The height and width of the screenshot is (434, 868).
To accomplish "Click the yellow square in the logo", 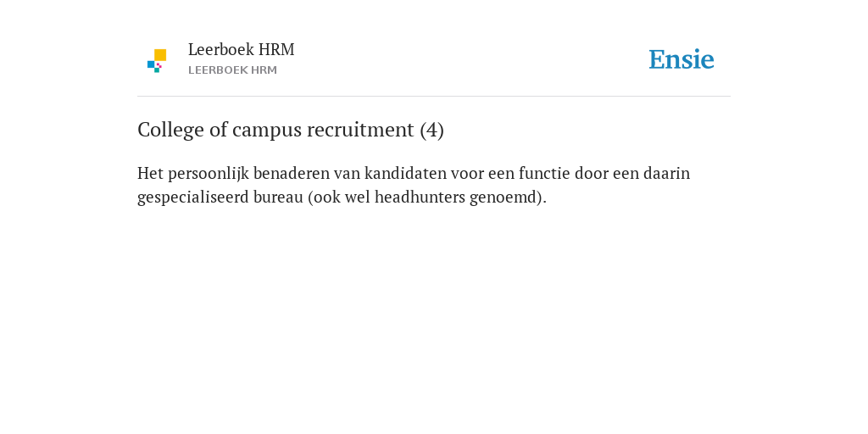I will click(160, 55).
